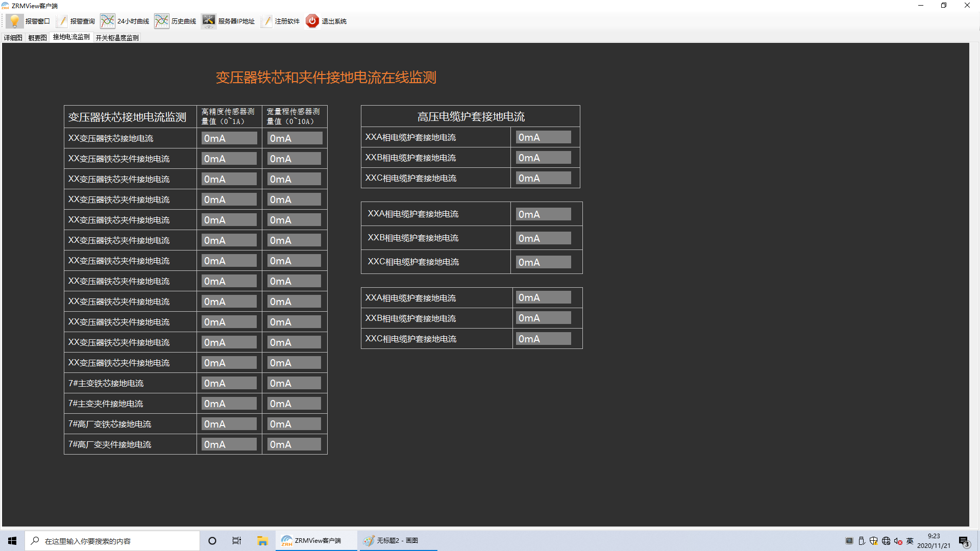
Task: Open the notification center in system tray
Action: point(964,540)
